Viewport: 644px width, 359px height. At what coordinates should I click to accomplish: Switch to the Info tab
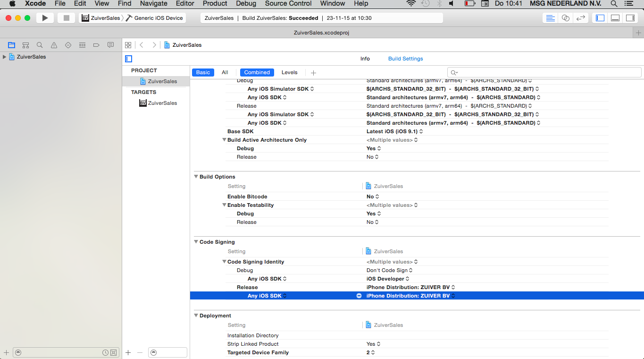[365, 59]
